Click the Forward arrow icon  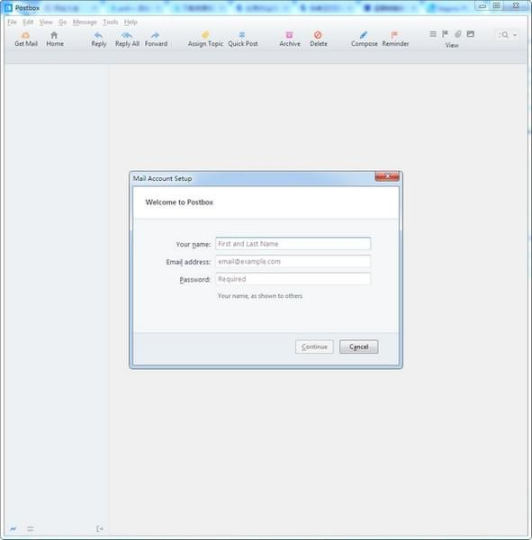155,35
